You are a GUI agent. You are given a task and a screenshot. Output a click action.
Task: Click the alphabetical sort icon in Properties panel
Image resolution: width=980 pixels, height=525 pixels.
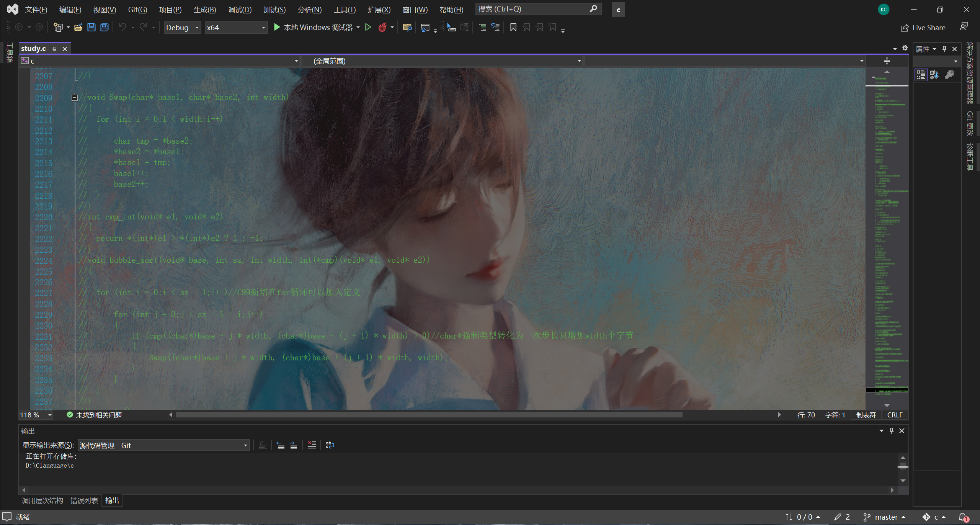click(934, 75)
